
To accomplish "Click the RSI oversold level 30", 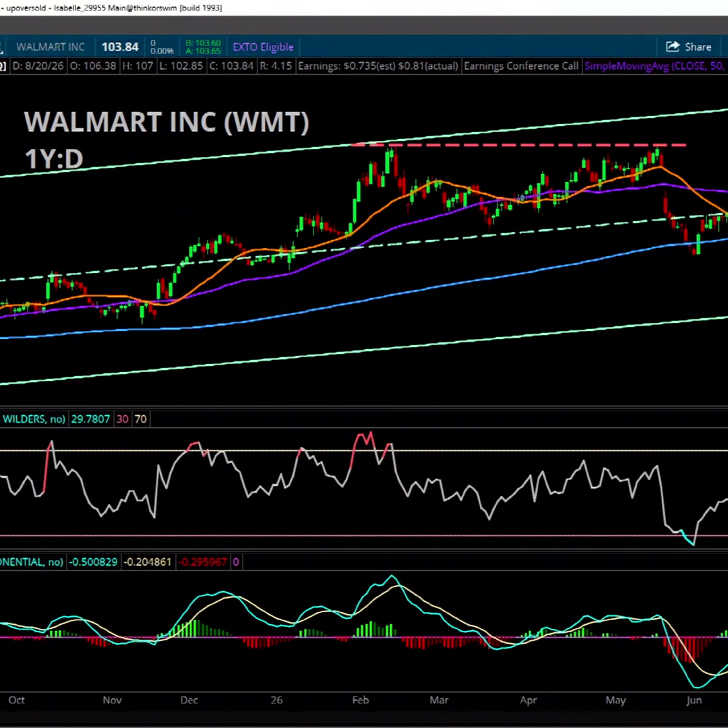I will (122, 419).
